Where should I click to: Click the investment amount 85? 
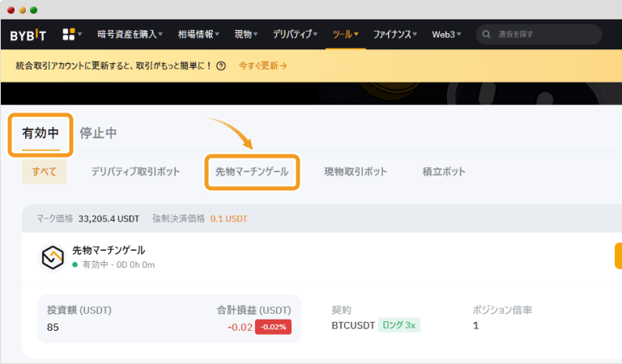53,327
